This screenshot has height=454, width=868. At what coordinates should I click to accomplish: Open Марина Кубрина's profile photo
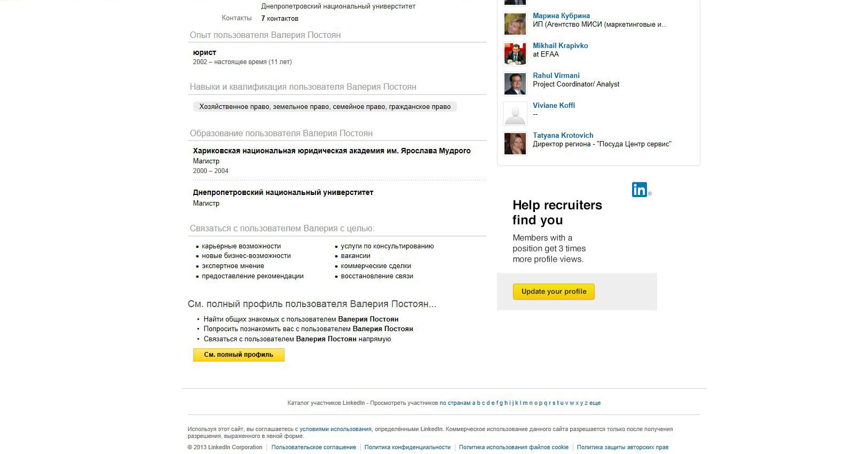pyautogui.click(x=515, y=24)
